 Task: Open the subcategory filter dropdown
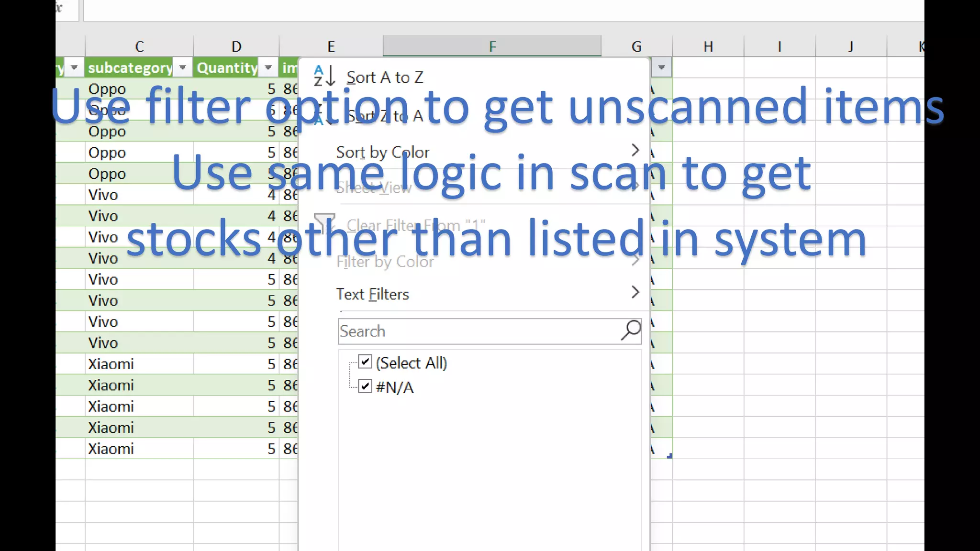coord(182,67)
